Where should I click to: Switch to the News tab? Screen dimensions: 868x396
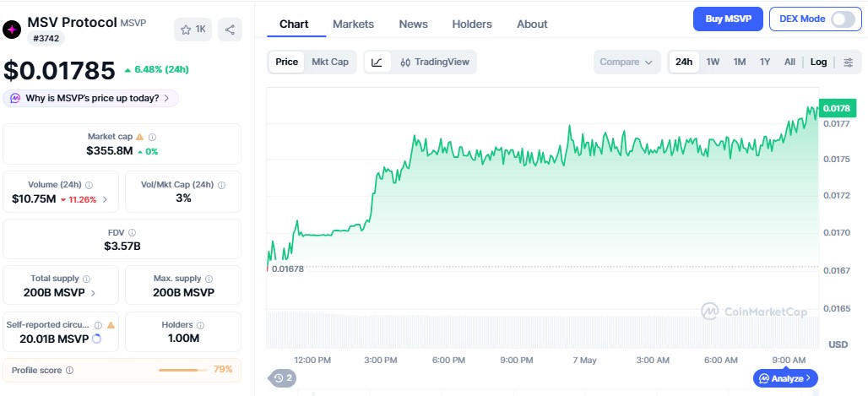[x=414, y=24]
